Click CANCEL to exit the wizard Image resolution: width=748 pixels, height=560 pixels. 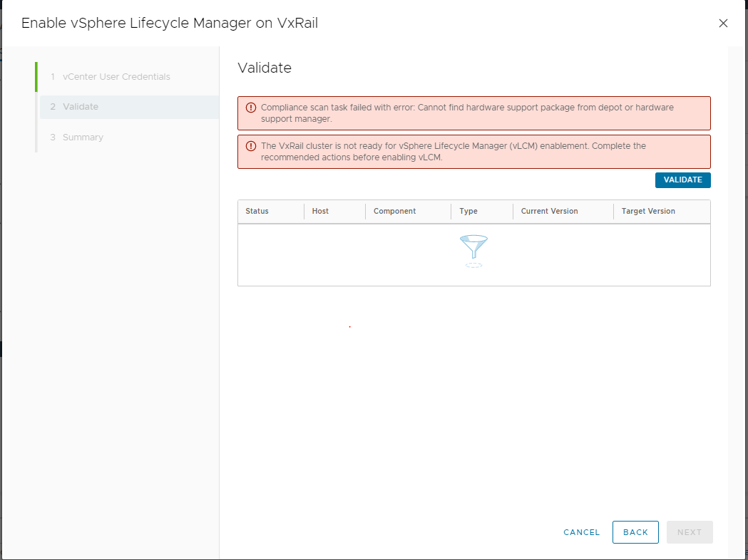[581, 532]
